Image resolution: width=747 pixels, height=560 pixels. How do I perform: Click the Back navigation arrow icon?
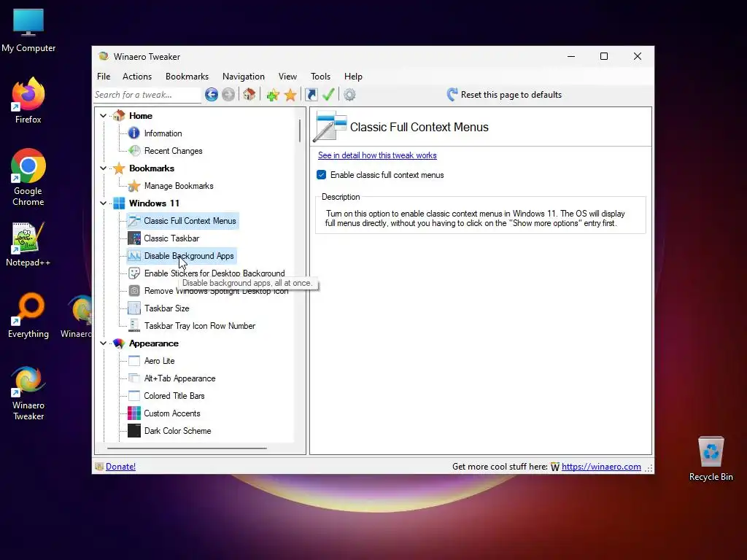(212, 95)
